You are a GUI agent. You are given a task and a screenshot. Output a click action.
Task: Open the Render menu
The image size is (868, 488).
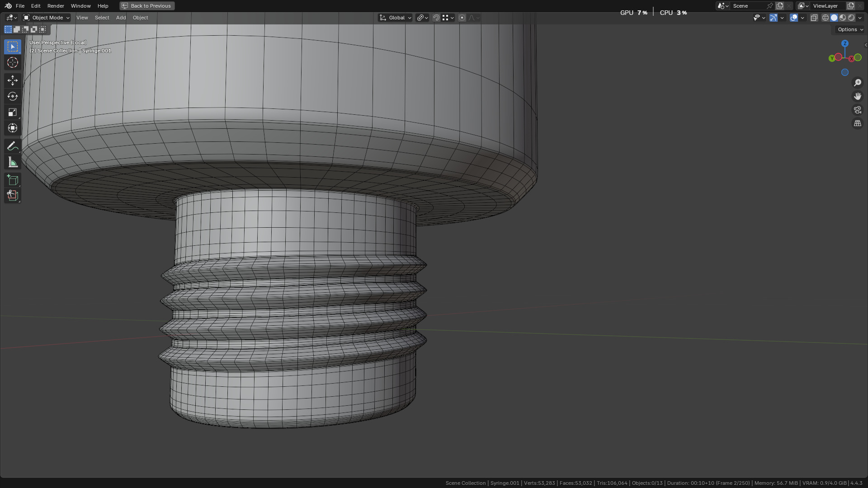(56, 6)
